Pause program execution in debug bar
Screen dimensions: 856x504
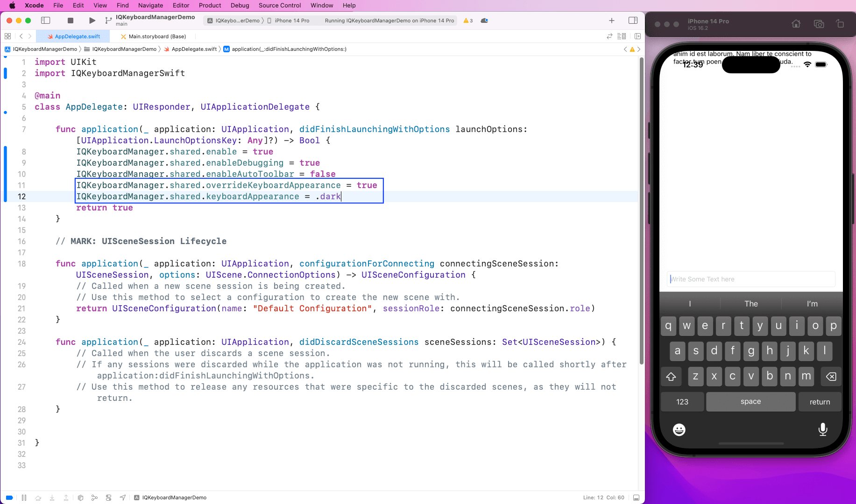[x=24, y=497]
